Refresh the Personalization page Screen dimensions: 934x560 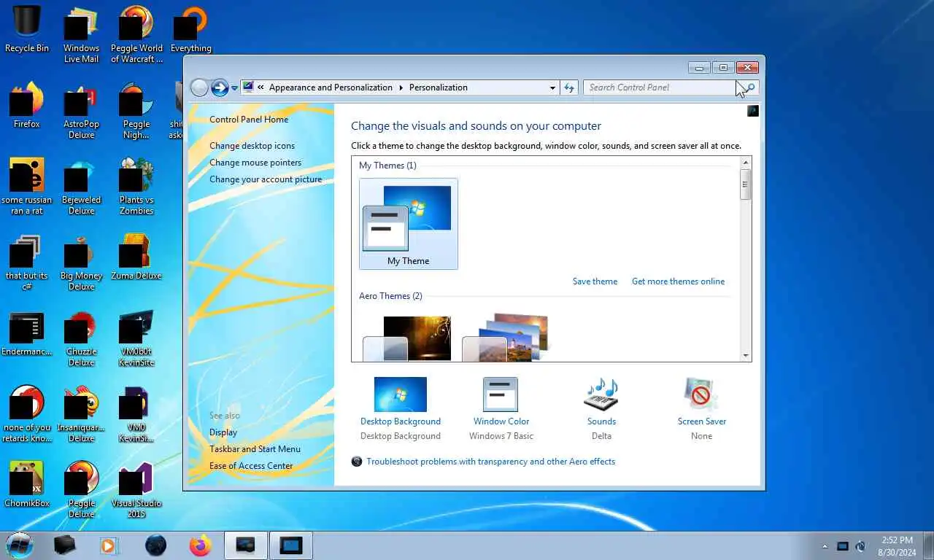(569, 87)
